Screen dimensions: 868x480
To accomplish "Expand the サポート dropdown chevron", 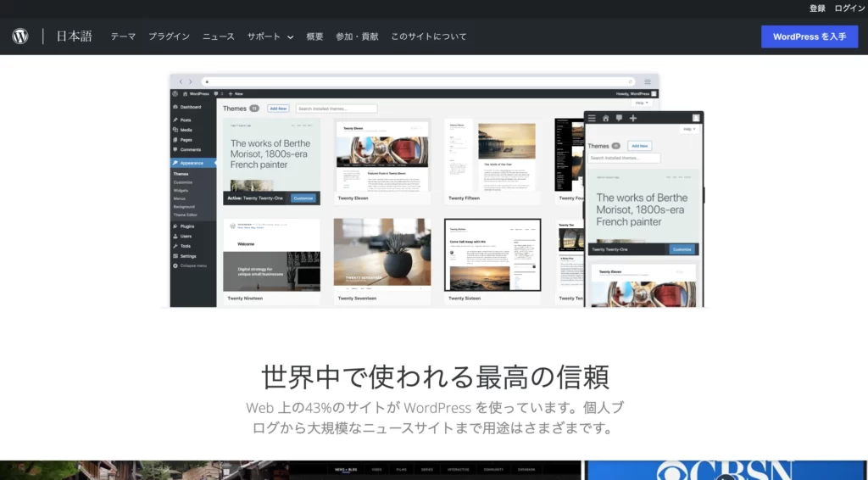I will (290, 37).
